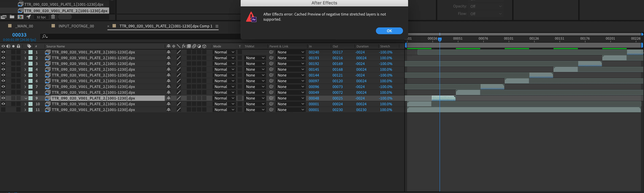The height and width of the screenshot is (193, 644).
Task: Toggle the T preserve transparency box for layer 1
Action: [240, 52]
